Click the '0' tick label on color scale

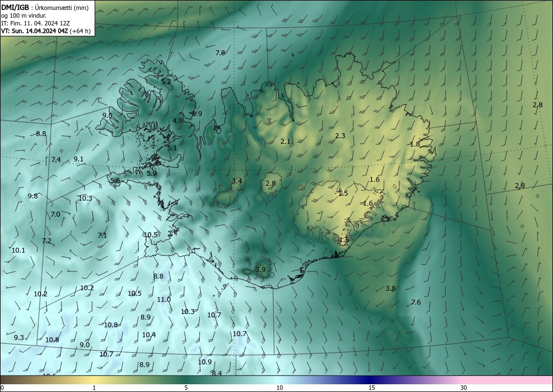tap(2, 388)
